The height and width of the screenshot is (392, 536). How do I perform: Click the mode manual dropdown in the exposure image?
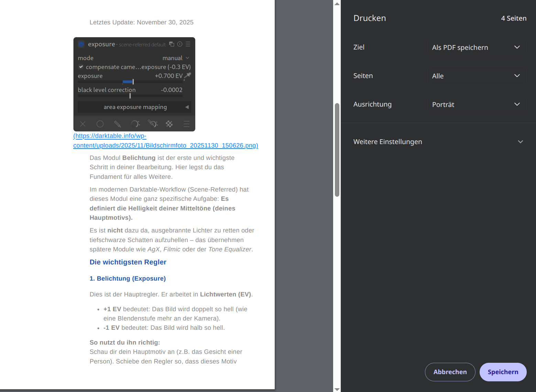point(176,58)
